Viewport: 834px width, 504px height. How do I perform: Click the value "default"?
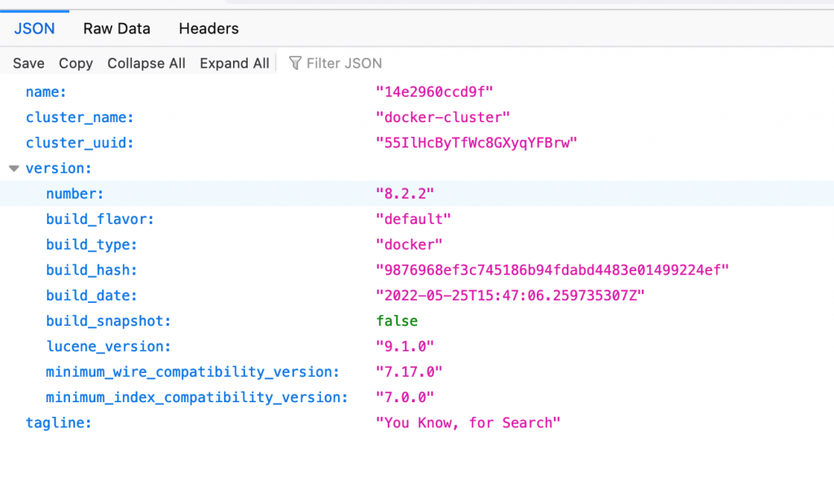point(413,220)
